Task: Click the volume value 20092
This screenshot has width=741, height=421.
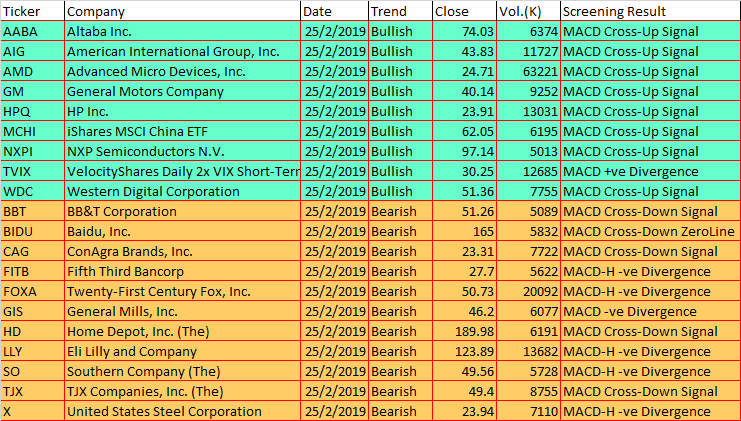Action: 528,291
